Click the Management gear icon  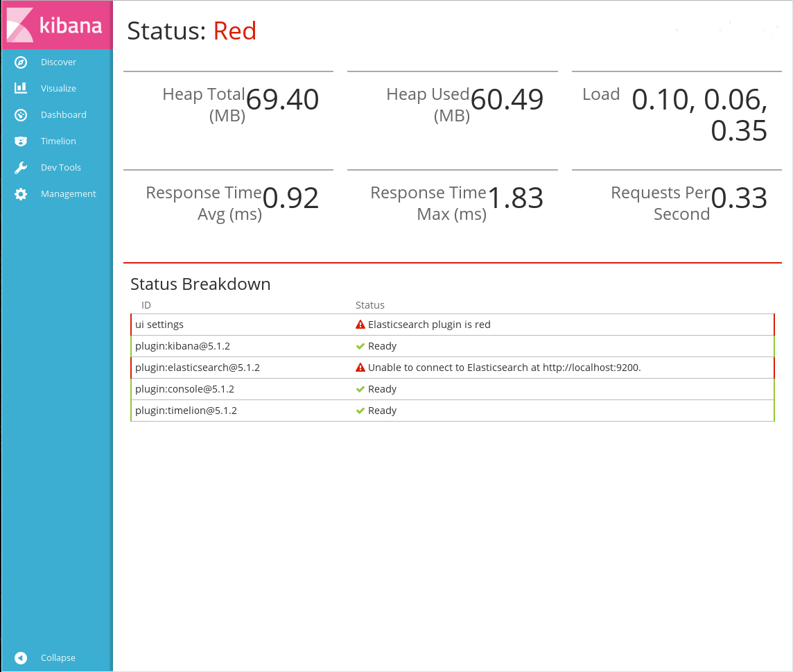tap(21, 193)
